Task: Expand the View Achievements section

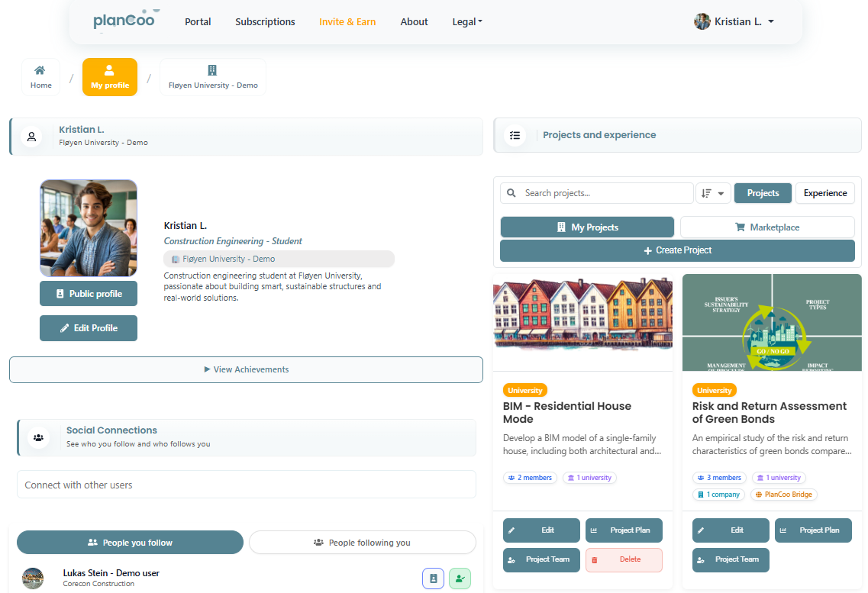Action: click(x=246, y=369)
